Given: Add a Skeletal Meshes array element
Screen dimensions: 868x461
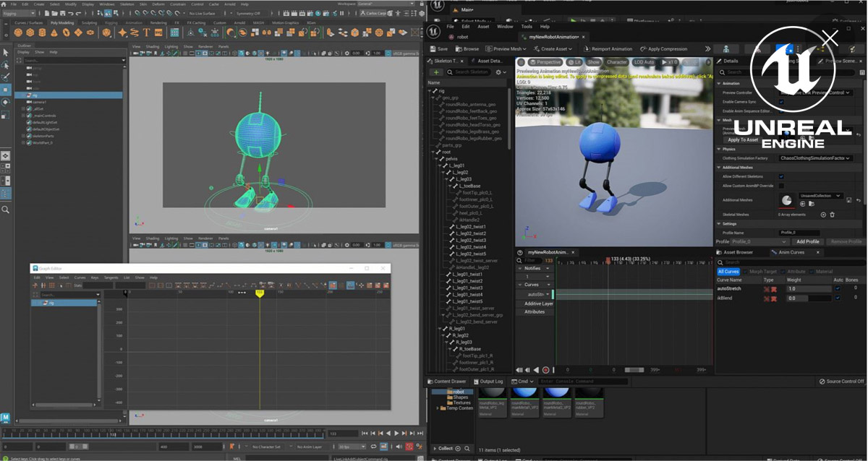Looking at the screenshot, I should [x=823, y=215].
